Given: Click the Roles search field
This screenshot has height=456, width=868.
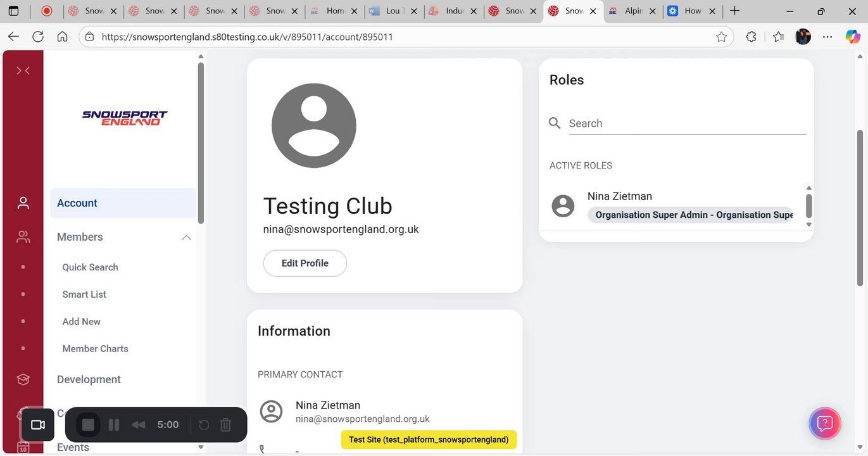Looking at the screenshot, I should (686, 123).
